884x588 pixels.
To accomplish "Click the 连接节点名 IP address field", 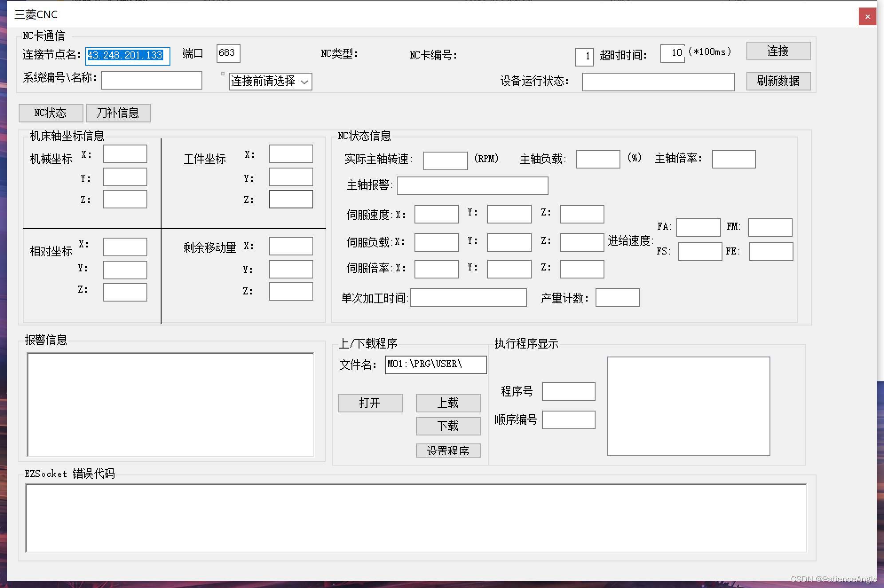I will point(127,55).
